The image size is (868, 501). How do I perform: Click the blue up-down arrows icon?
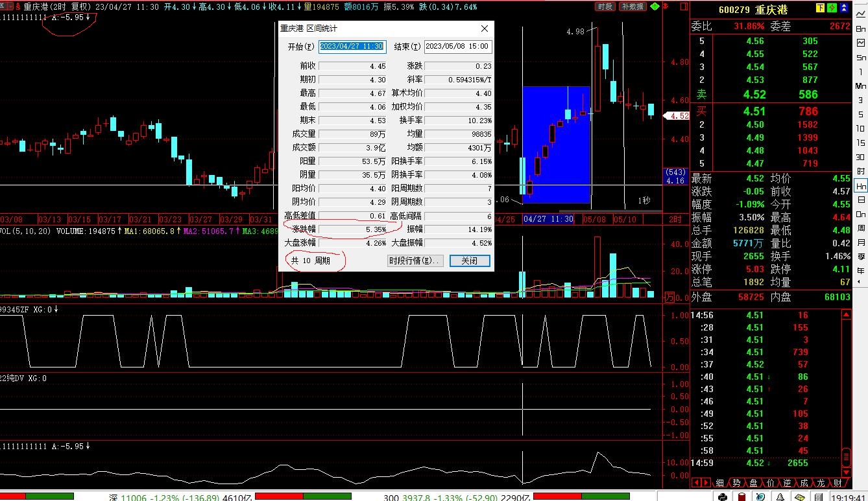click(x=845, y=8)
